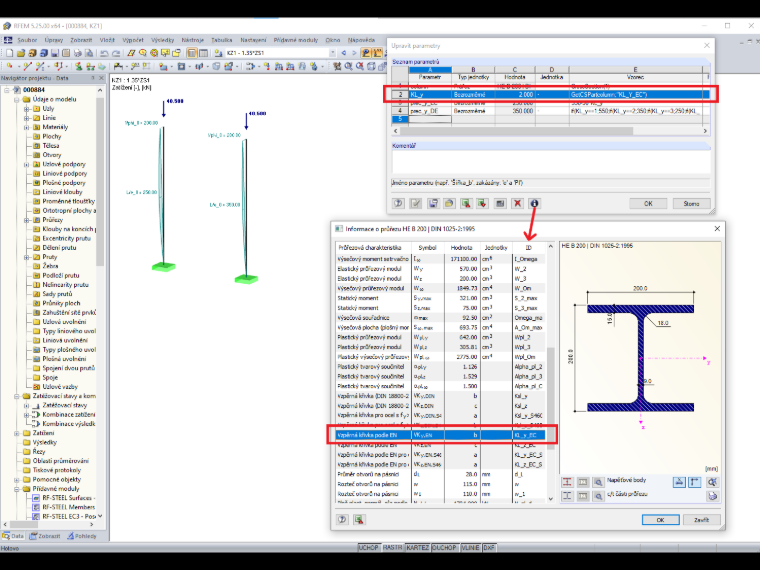Toggle the Table view button in main toolbar
This screenshot has height=570, width=760.
203,53
